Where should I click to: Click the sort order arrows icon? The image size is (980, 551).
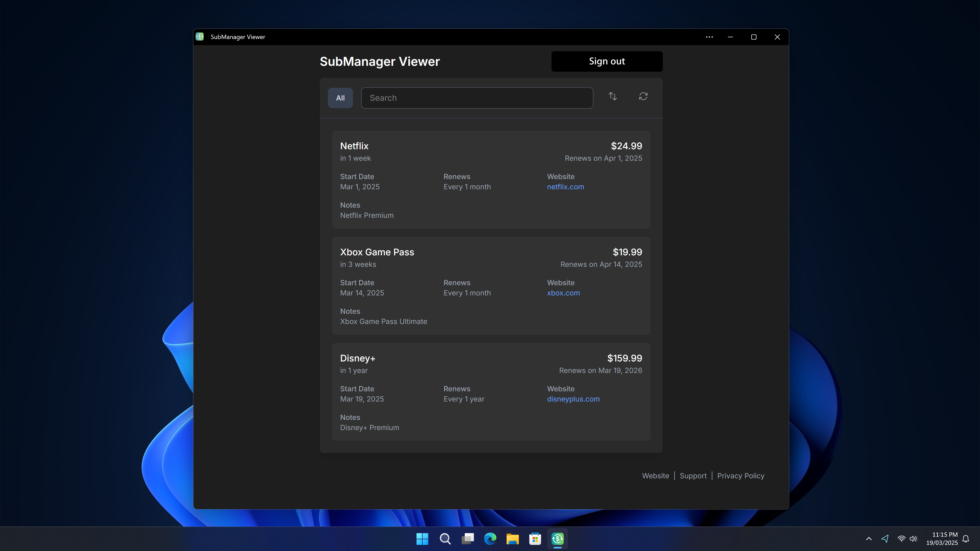tap(612, 97)
